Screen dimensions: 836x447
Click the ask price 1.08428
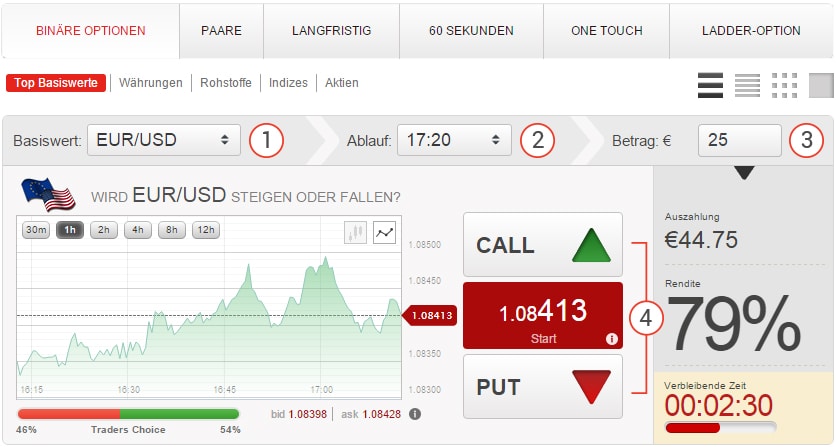pos(382,414)
